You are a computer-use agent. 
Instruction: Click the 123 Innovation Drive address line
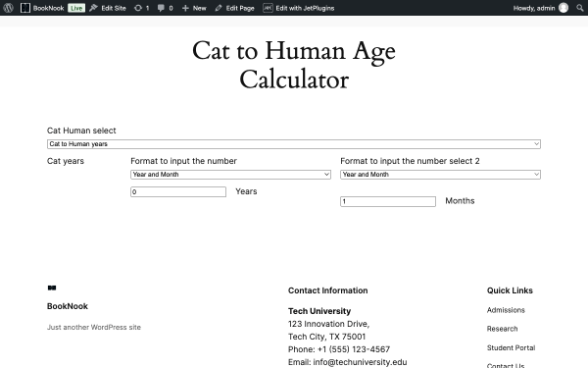328,324
